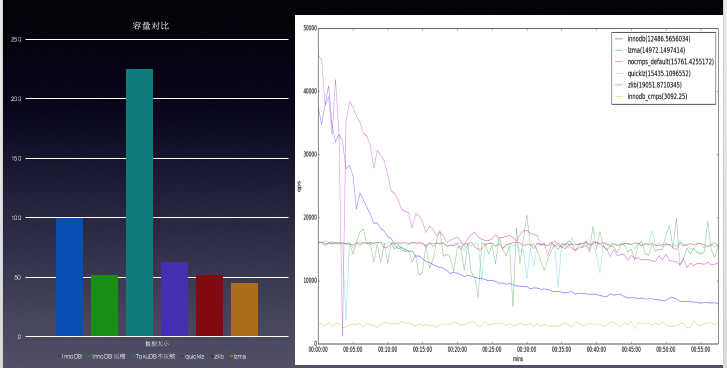The height and width of the screenshot is (368, 727).
Task: Click nocmps_default legend entry
Action: click(670, 62)
